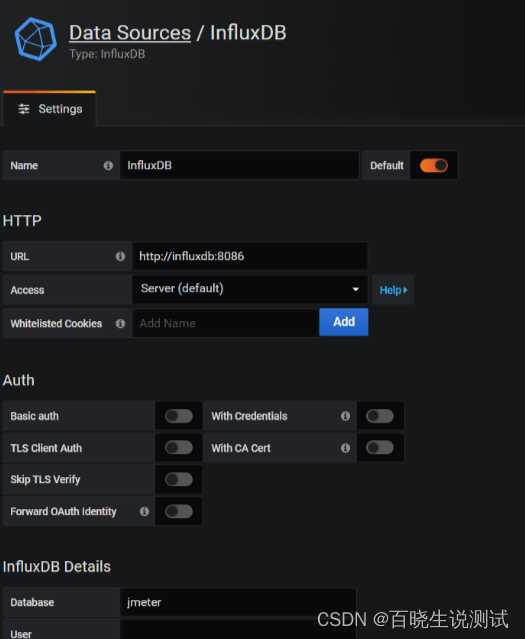The height and width of the screenshot is (639, 525).
Task: Click the With Credentials info icon
Action: coord(345,416)
